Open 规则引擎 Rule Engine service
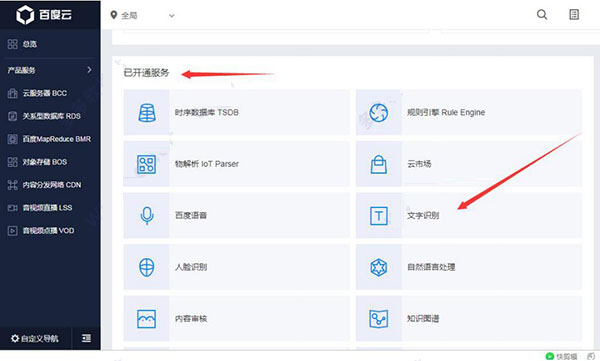 pyautogui.click(x=469, y=113)
